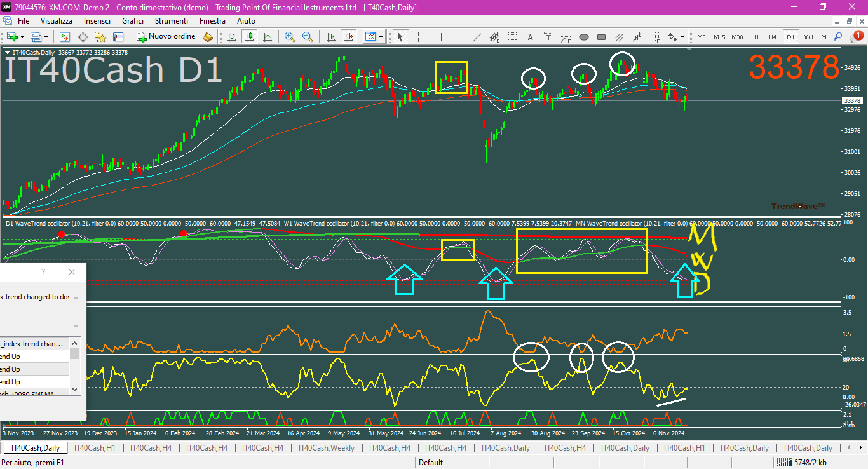Screen dimensions: 868x469
Task: Select the first IT40Cash,H1 chart tab
Action: point(95,448)
